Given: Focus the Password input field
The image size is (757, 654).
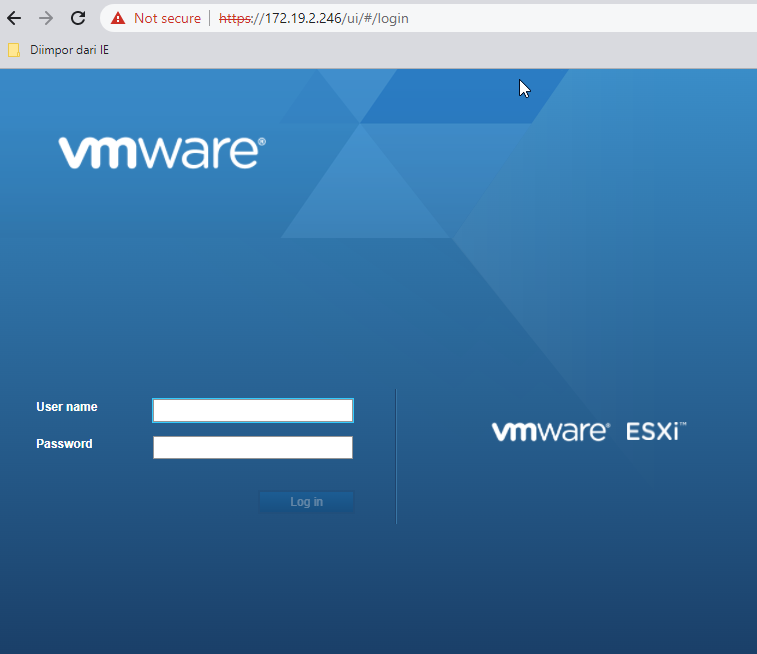Looking at the screenshot, I should pyautogui.click(x=253, y=447).
